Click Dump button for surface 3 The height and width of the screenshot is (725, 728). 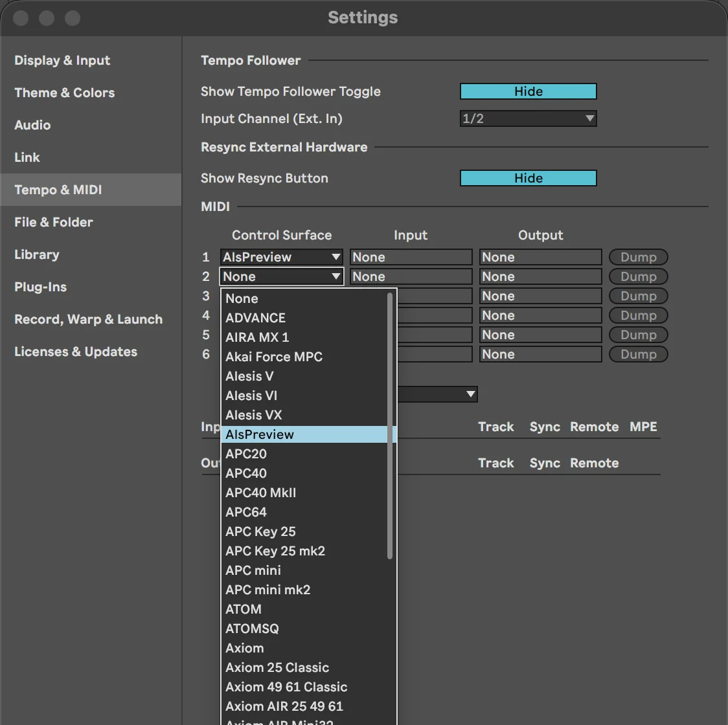tap(639, 296)
